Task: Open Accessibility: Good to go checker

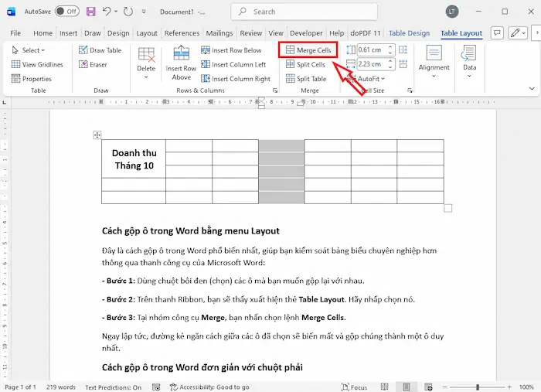Action: coord(209,387)
